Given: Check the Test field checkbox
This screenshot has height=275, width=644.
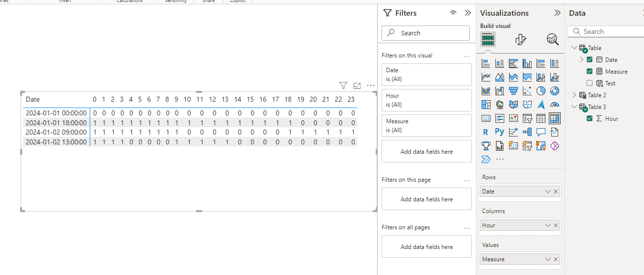Looking at the screenshot, I should coord(590,83).
